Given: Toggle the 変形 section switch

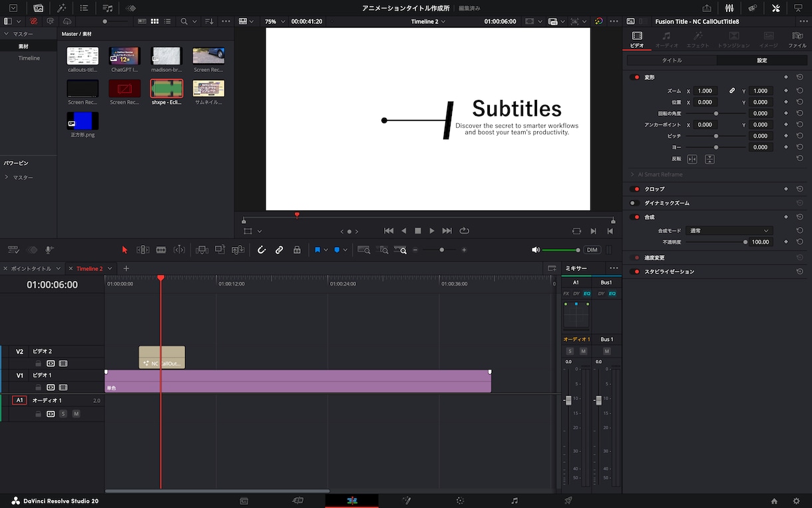Looking at the screenshot, I should [635, 77].
